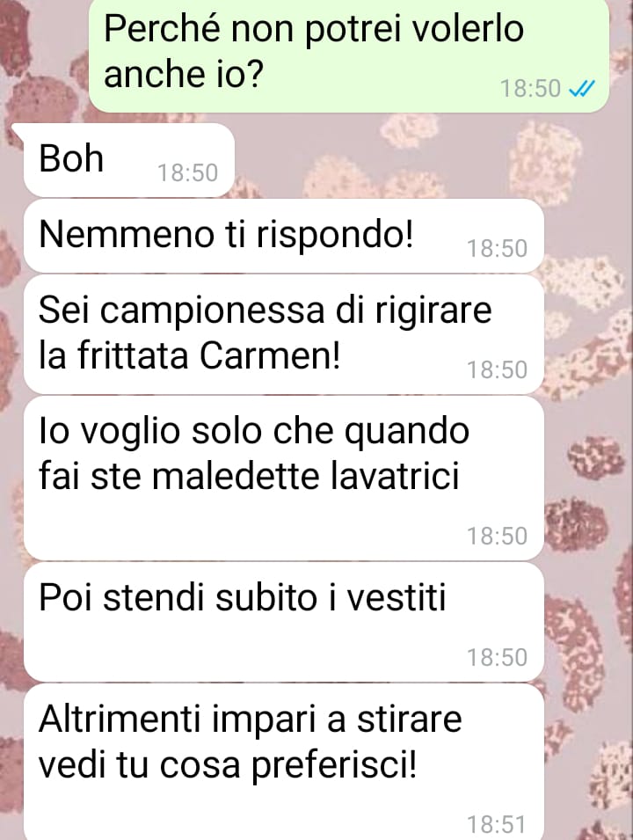Tap the 'Sei campionessa di rigirare la frittata Carmen!' message
The height and width of the screenshot is (840, 633).
pos(284,334)
